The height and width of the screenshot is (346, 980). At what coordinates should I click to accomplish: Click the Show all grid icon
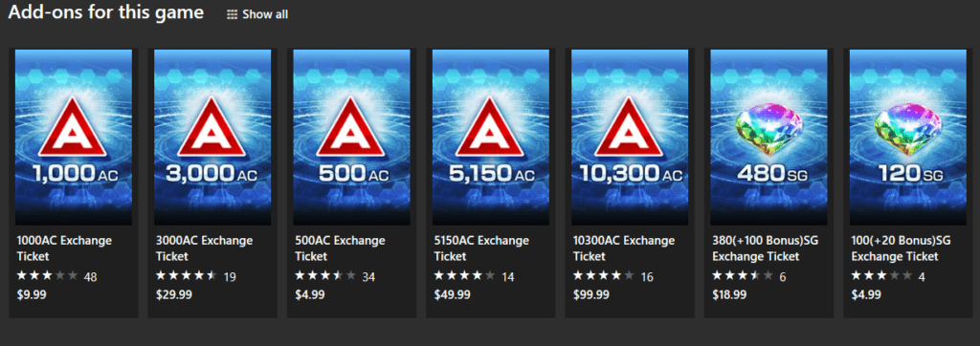click(232, 14)
